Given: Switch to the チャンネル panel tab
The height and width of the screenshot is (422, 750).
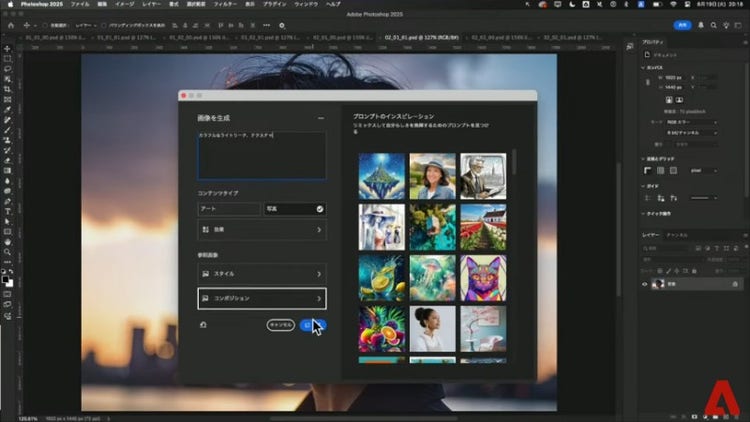Looking at the screenshot, I should tap(677, 234).
